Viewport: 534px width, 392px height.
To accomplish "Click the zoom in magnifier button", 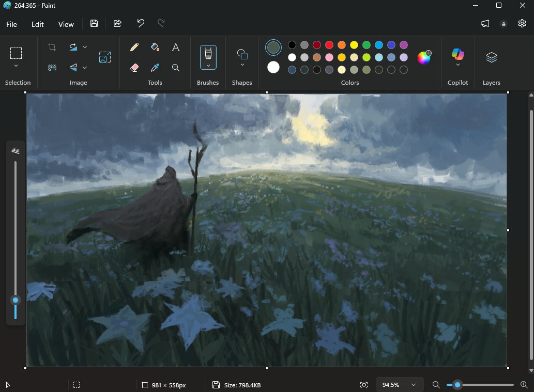I will tap(524, 385).
